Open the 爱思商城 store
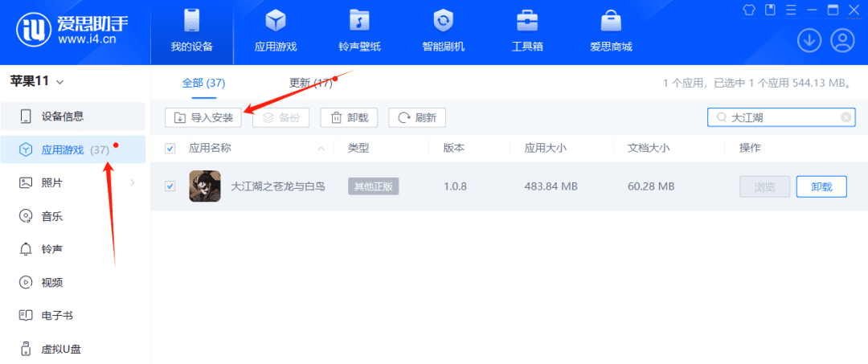 611,31
